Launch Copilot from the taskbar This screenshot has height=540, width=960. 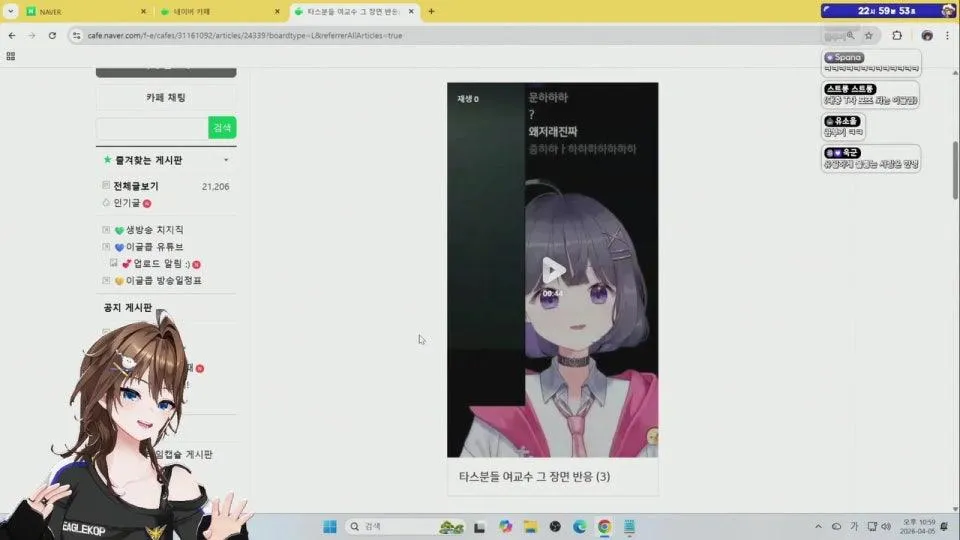(x=505, y=527)
